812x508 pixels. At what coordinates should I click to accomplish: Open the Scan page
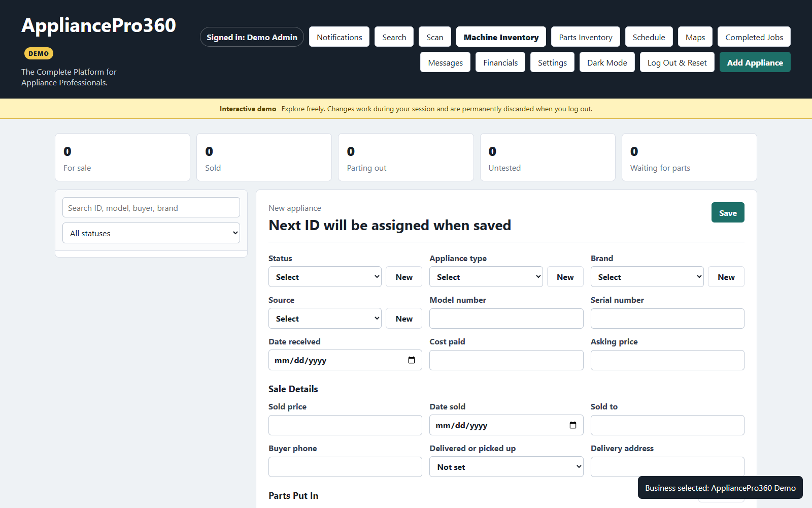point(435,37)
